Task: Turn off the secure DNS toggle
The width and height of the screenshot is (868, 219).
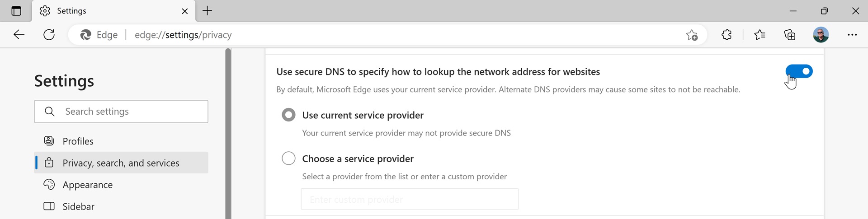Action: [799, 71]
